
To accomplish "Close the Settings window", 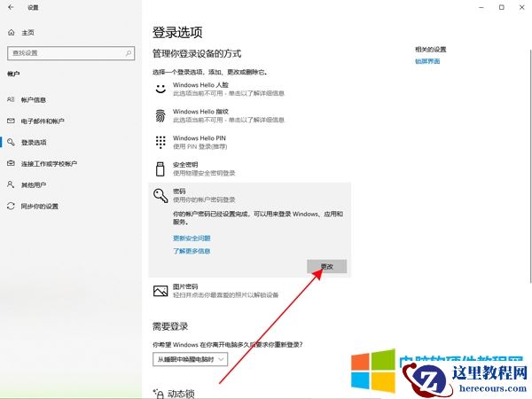I will click(522, 7).
